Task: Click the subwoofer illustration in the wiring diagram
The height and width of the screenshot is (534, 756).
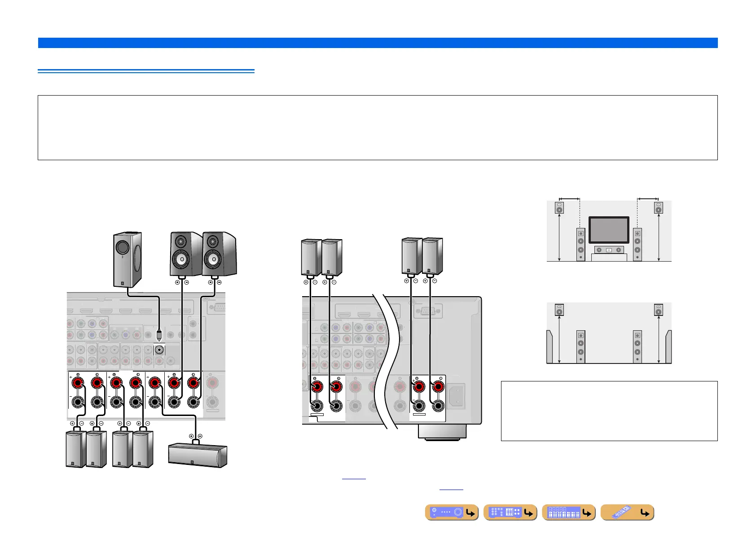Action: (x=127, y=259)
